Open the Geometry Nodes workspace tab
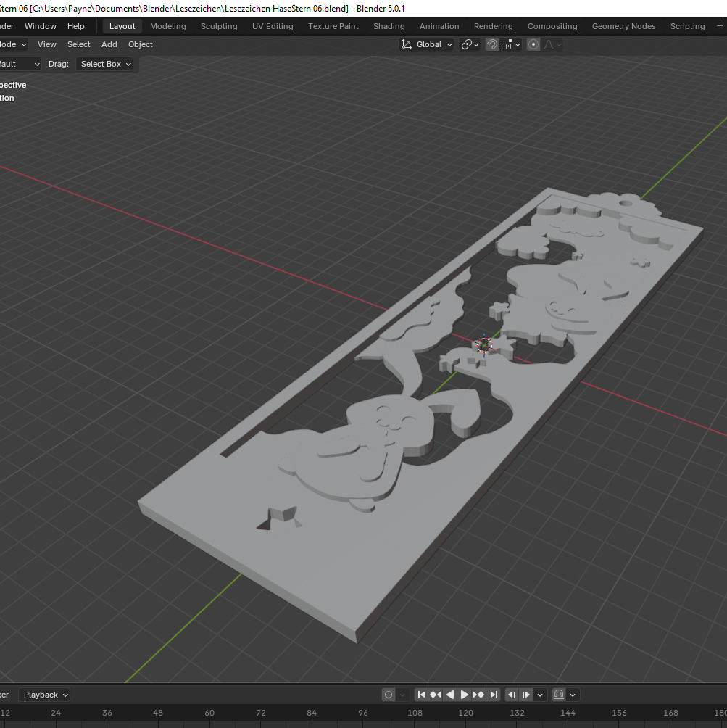This screenshot has width=727, height=728. [623, 26]
